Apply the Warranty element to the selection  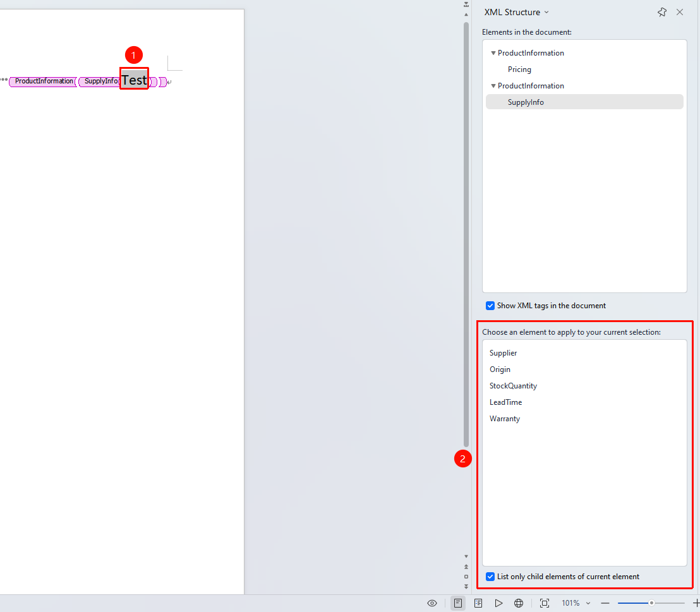504,419
